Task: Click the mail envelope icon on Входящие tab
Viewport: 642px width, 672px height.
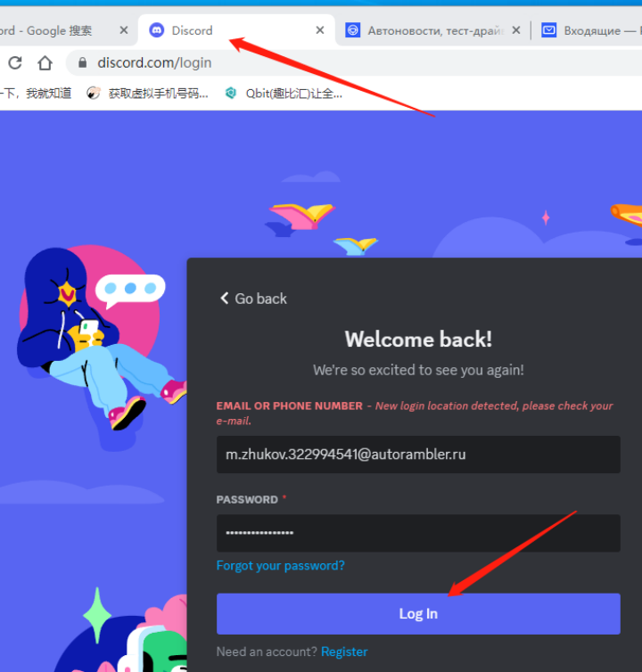Action: pyautogui.click(x=548, y=30)
